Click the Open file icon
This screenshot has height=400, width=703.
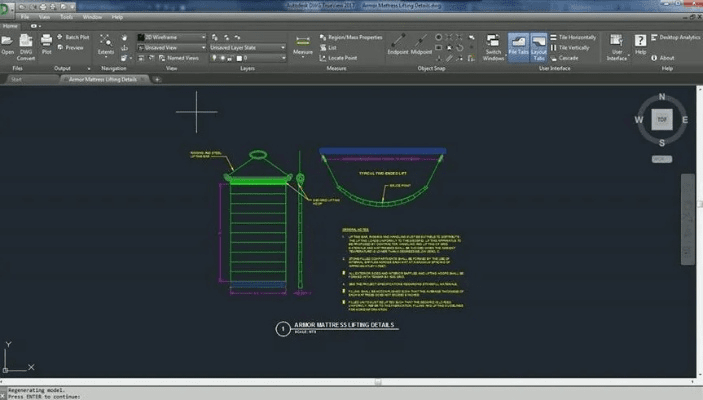(x=8, y=42)
